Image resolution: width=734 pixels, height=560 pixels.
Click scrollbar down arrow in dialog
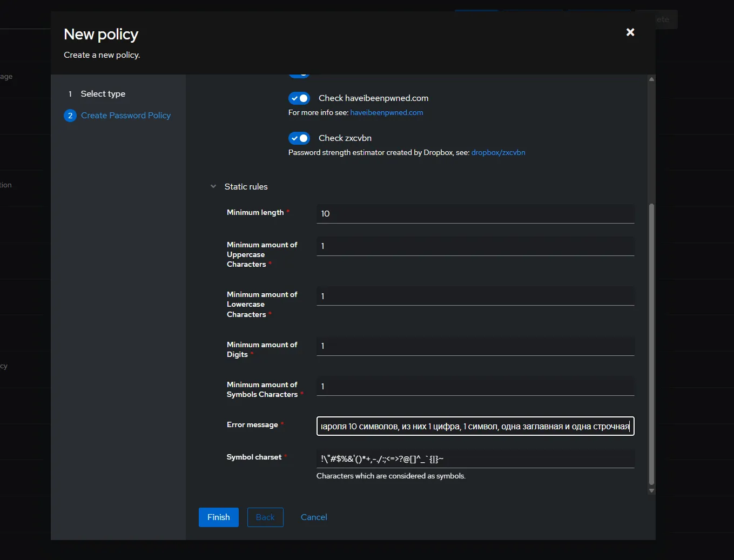click(x=651, y=490)
